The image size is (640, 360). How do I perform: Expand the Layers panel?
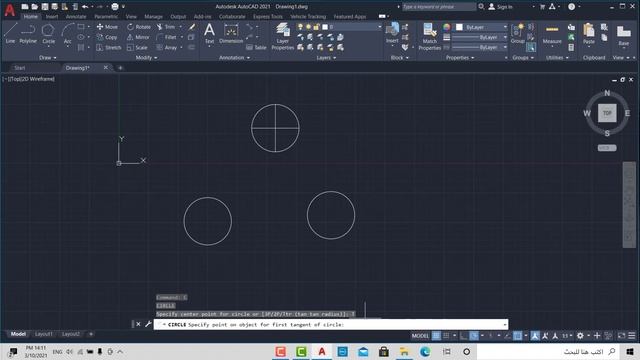tap(326, 58)
